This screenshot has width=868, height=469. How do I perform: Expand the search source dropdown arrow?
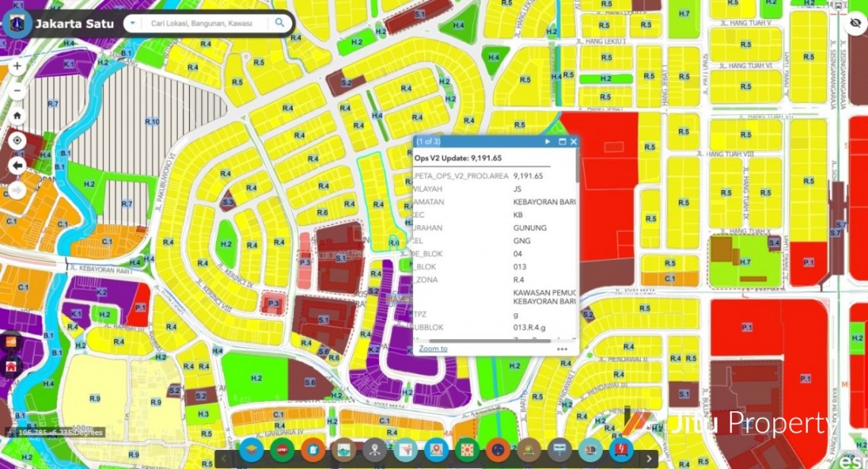pyautogui.click(x=133, y=23)
